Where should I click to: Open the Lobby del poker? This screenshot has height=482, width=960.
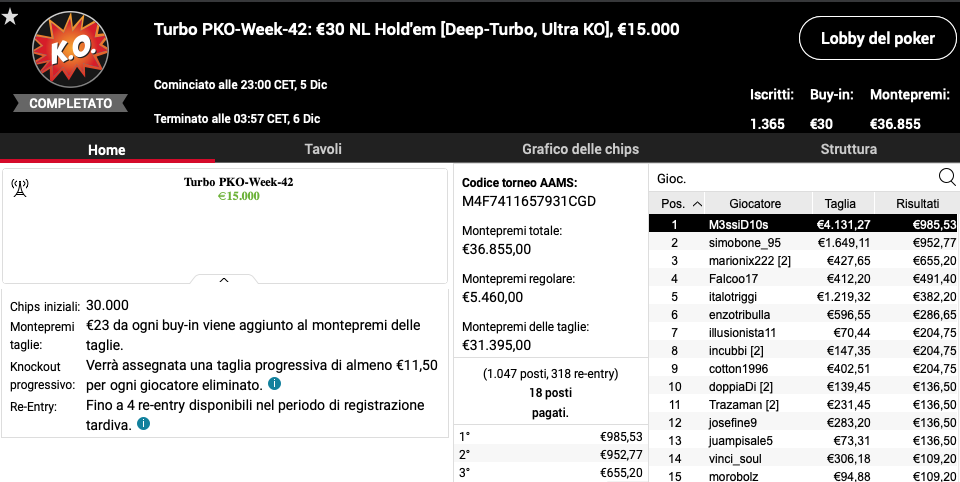(878, 39)
